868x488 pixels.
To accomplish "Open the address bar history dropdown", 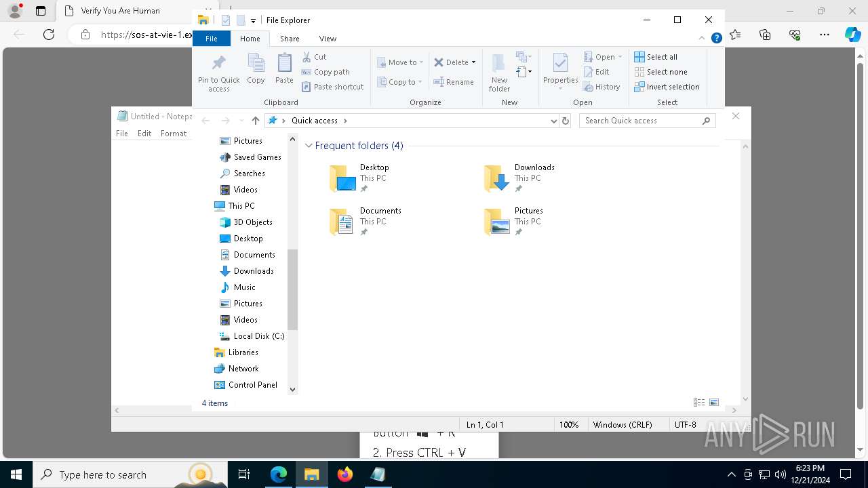I will tap(554, 121).
